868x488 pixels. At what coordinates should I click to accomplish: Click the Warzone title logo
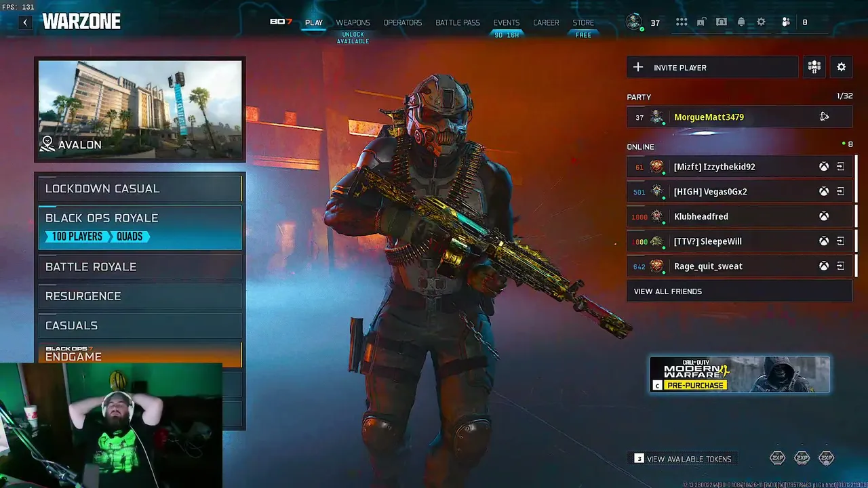click(x=81, y=22)
